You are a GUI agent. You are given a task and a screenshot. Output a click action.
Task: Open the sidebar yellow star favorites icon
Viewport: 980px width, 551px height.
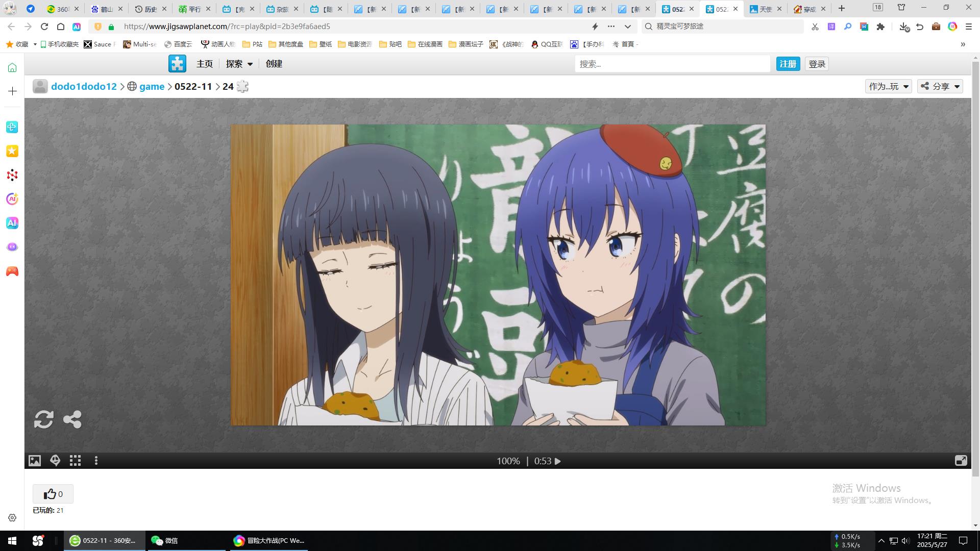(12, 151)
